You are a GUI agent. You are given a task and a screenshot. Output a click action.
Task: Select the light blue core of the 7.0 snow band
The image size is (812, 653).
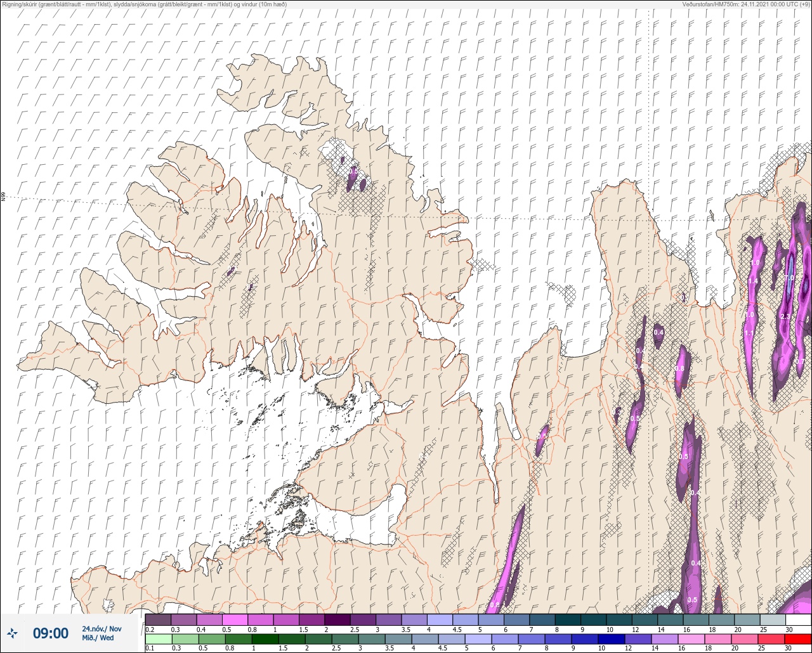click(790, 275)
